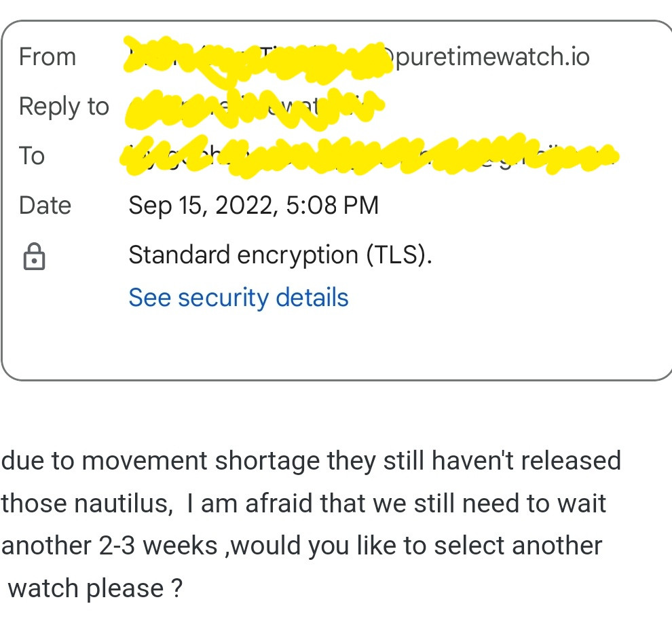Click the lock encryption icon

pyautogui.click(x=34, y=257)
